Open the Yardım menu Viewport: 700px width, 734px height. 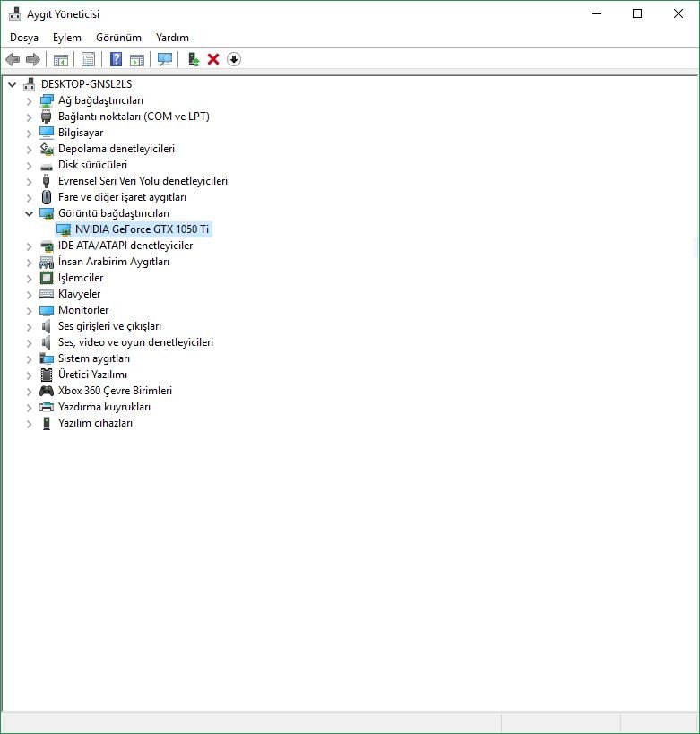coord(172,38)
